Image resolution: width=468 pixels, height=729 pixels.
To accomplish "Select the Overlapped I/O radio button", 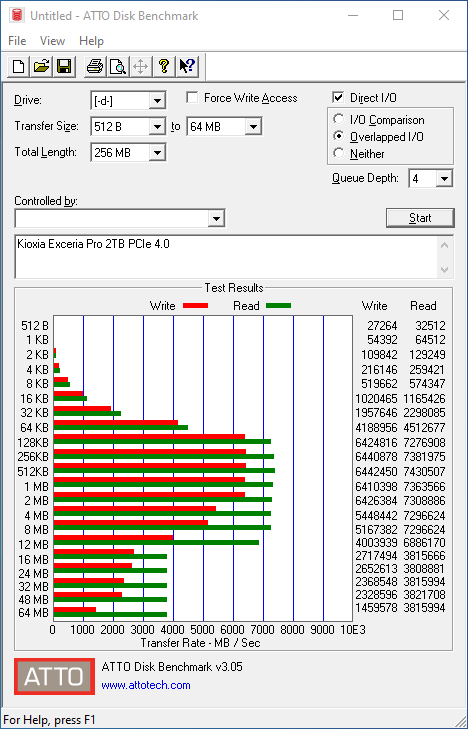I will coord(339,137).
